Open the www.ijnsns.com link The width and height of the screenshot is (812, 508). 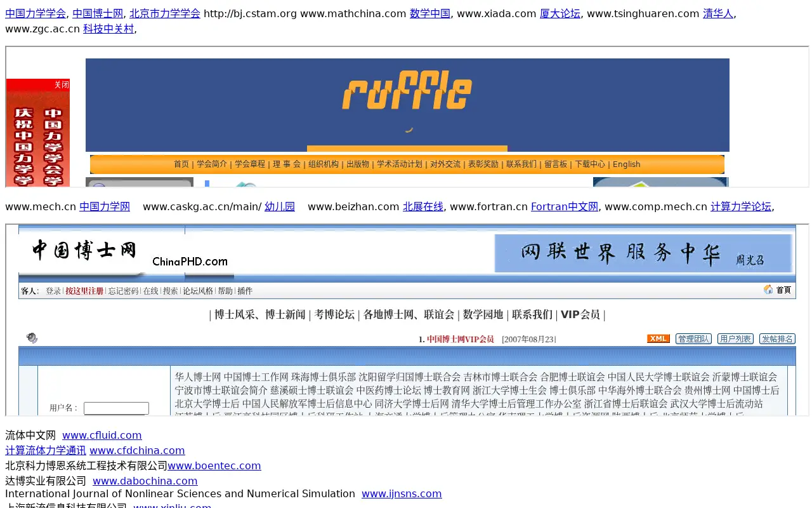[402, 493]
